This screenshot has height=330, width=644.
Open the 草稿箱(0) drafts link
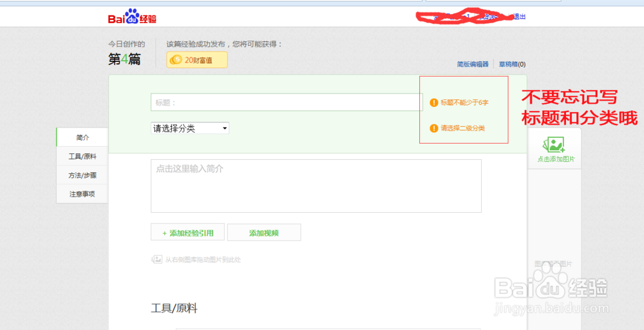tap(512, 64)
